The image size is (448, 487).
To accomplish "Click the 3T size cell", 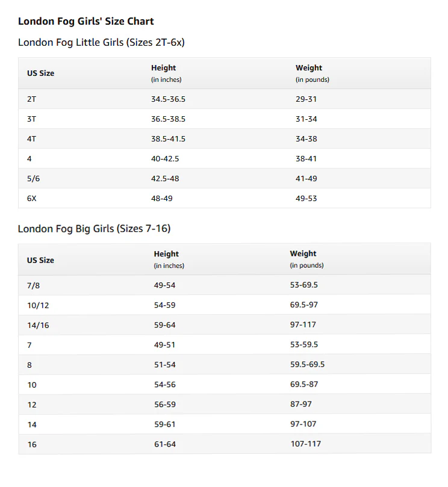I will 31,119.
